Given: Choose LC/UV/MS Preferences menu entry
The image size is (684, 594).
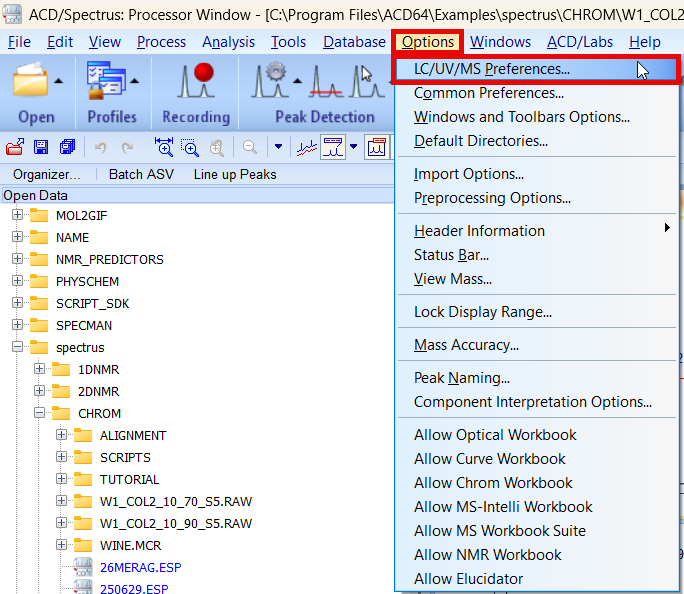Looking at the screenshot, I should [x=536, y=69].
